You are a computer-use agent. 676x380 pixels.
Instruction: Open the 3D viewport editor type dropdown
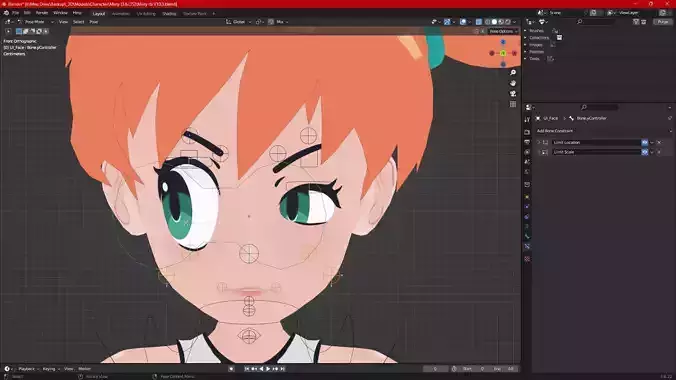(9, 22)
